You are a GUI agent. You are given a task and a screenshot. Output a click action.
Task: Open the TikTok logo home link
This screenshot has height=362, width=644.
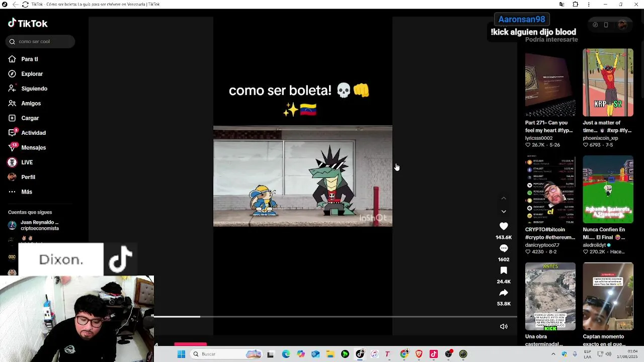pos(28,23)
